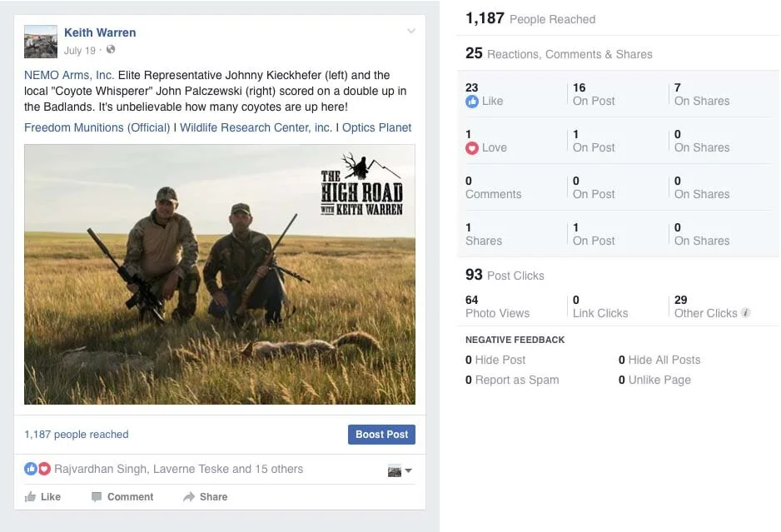Click the Like icon in stats panel
Image resolution: width=781 pixels, height=532 pixels.
pos(472,102)
